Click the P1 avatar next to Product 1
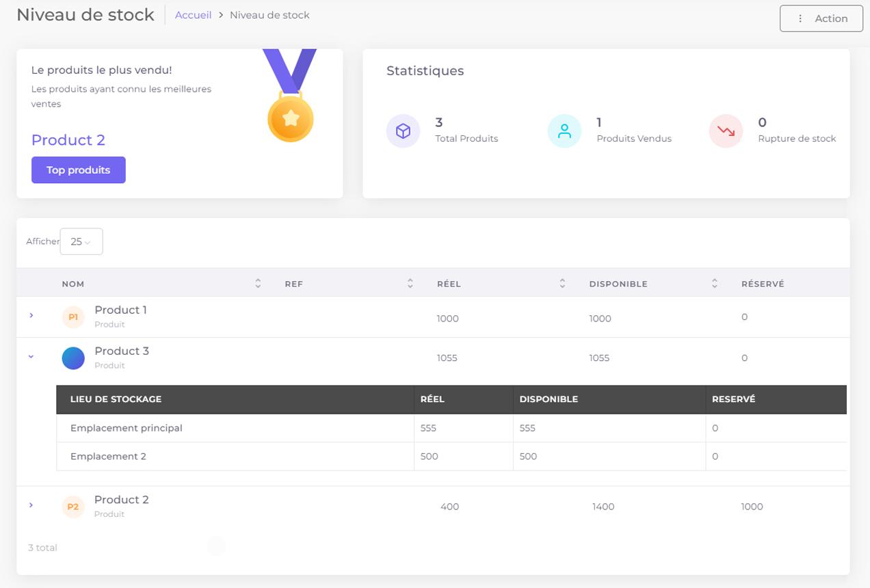This screenshot has height=588, width=870. pyautogui.click(x=72, y=316)
